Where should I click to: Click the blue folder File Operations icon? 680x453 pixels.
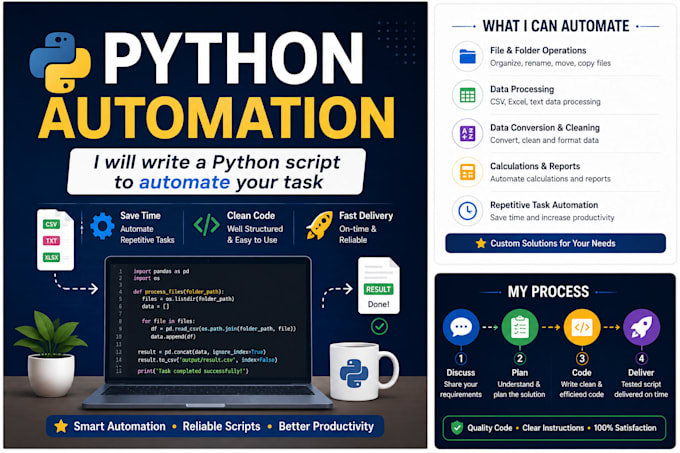[x=468, y=56]
